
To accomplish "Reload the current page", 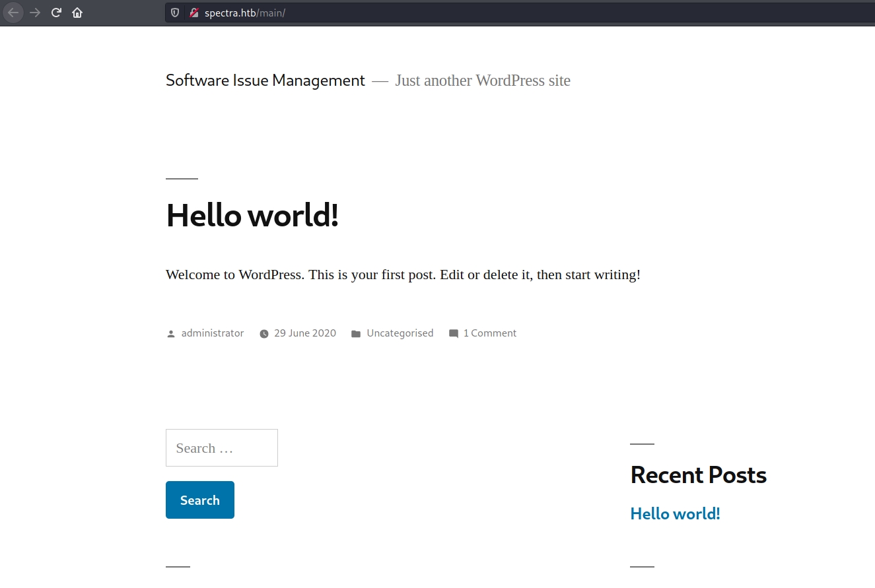I will point(57,13).
